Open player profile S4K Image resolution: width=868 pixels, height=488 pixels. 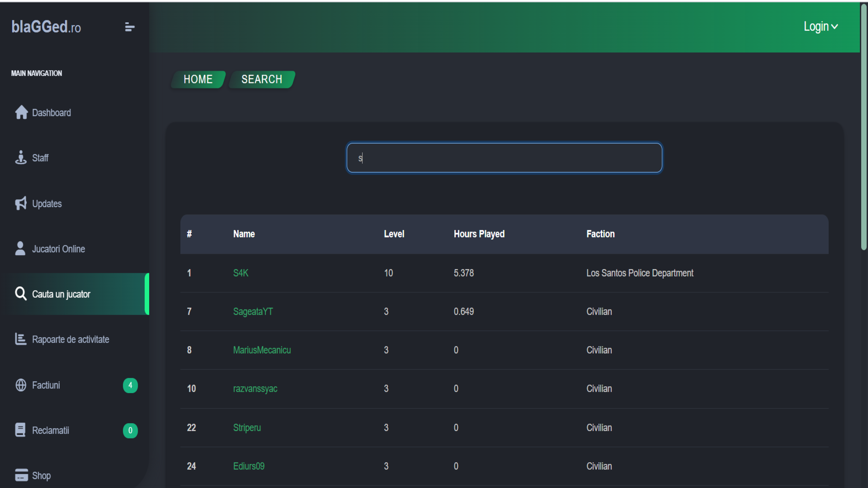coord(241,273)
